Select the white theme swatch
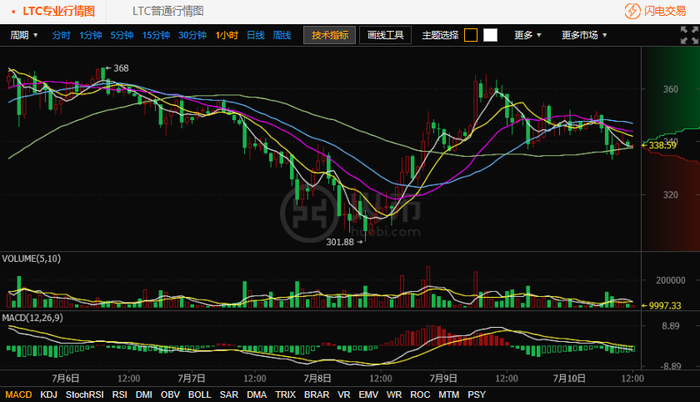700x402 pixels. click(490, 35)
